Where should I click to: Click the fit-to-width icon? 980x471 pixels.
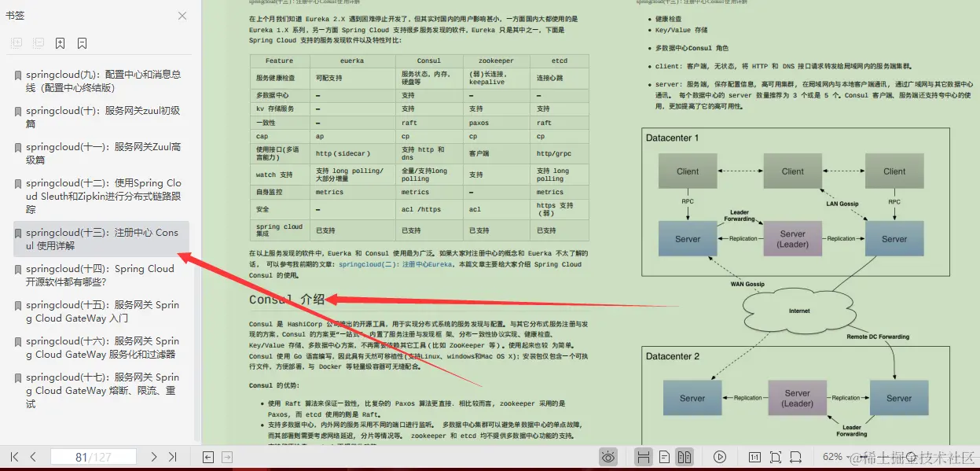tap(796, 456)
